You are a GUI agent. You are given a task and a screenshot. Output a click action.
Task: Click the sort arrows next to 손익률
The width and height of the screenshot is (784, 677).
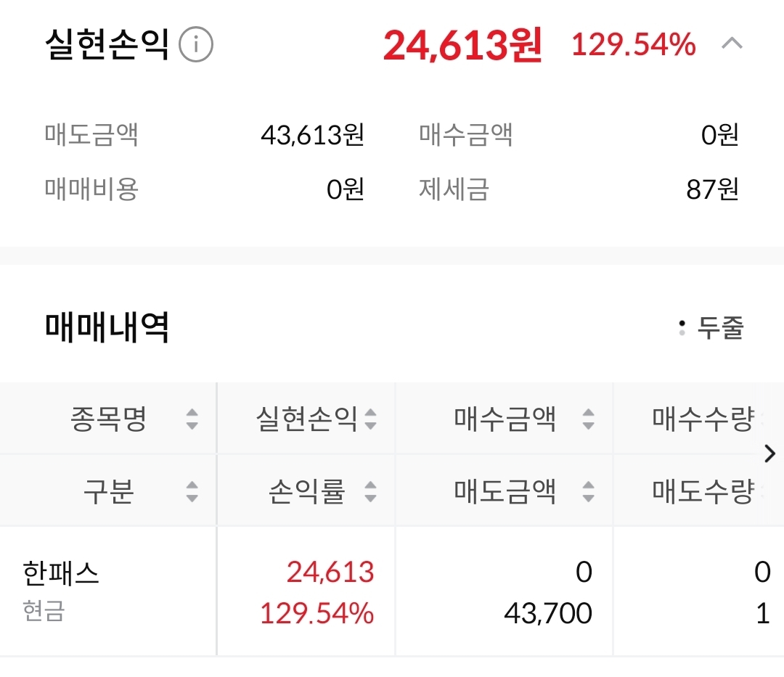click(370, 492)
